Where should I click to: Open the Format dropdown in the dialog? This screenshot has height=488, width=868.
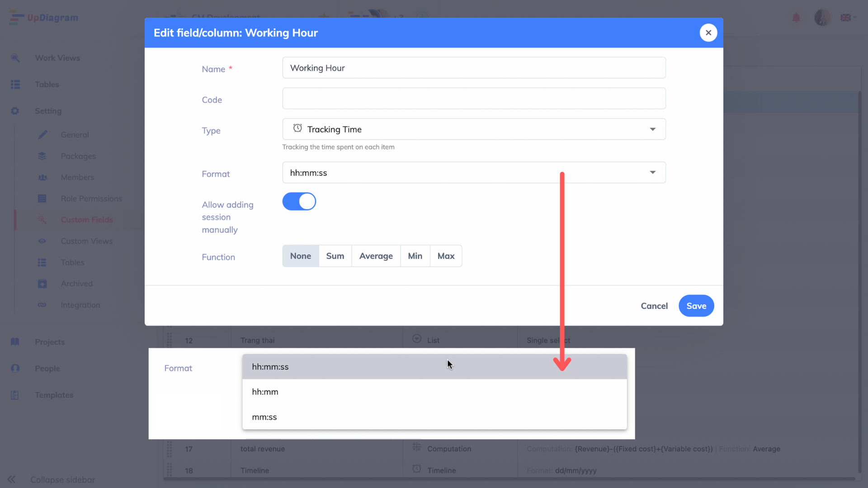coord(474,173)
